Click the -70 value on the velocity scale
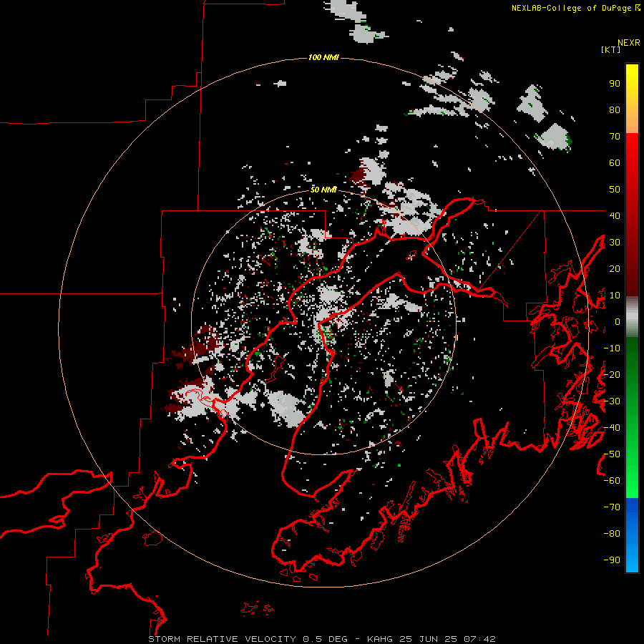 click(x=612, y=507)
